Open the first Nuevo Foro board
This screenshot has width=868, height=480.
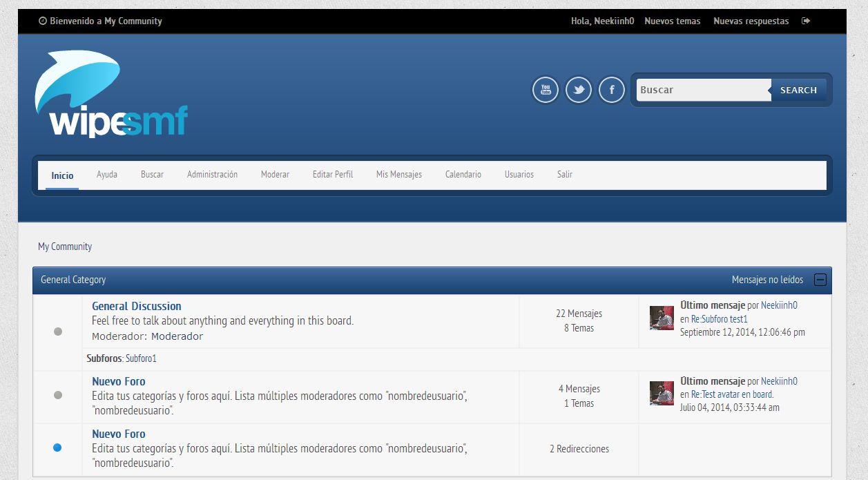119,381
